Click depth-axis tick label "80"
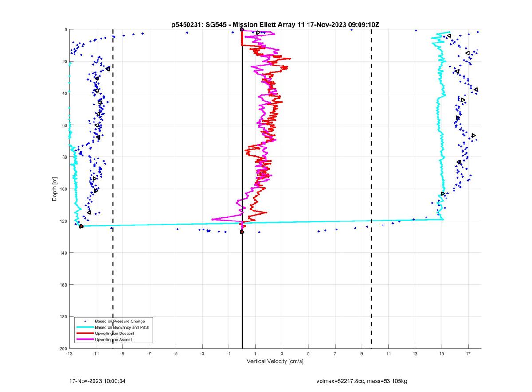The image size is (532, 392). pyautogui.click(x=64, y=157)
